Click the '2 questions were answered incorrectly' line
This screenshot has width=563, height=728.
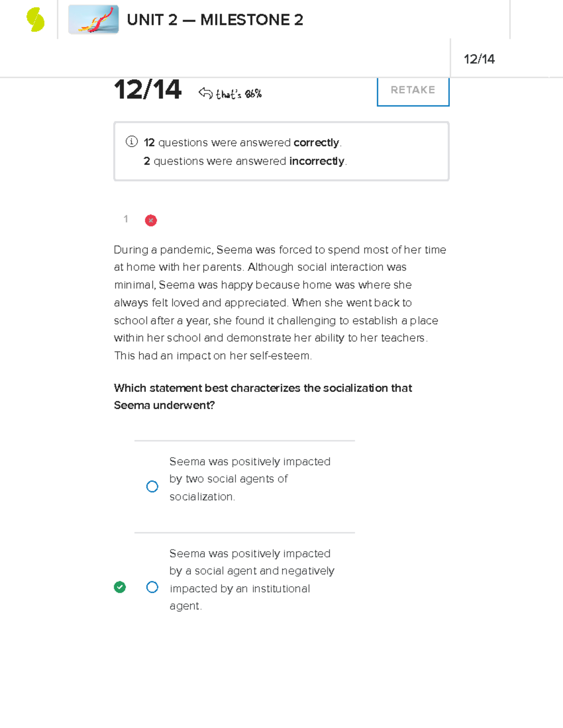[x=245, y=161]
